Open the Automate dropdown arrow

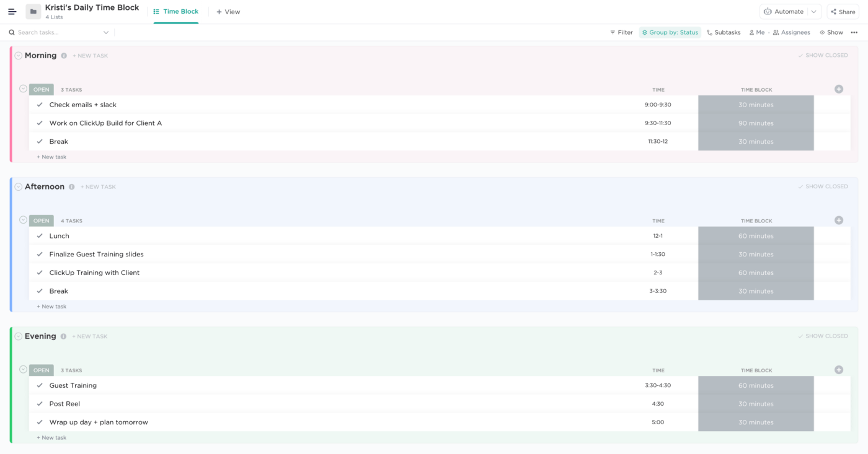814,12
